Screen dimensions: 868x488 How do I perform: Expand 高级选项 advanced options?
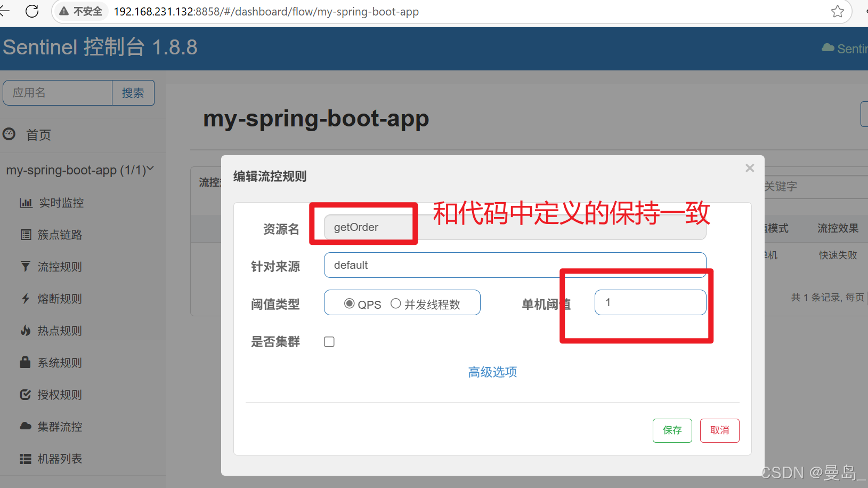[x=492, y=372]
